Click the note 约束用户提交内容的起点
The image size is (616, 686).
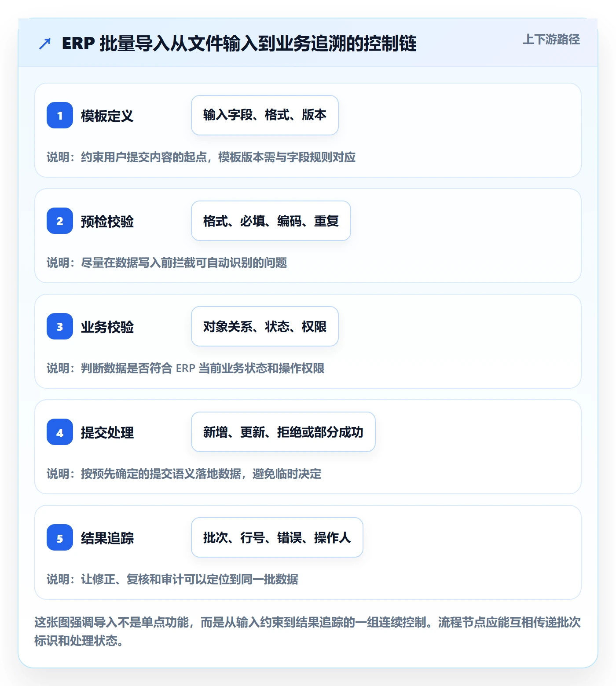[201, 157]
